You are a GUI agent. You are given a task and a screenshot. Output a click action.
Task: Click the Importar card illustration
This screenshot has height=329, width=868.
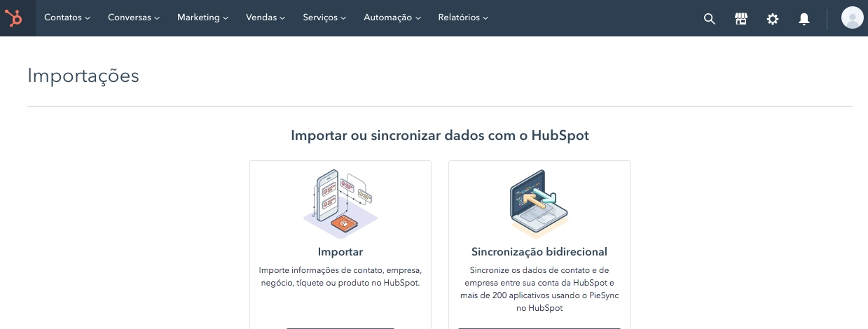(x=340, y=204)
